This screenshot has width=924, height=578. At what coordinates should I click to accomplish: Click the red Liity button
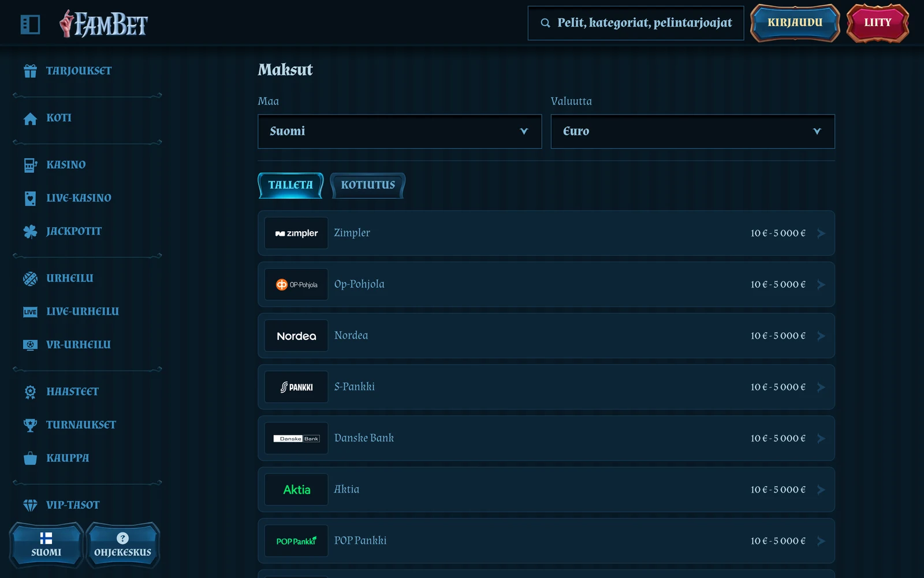pyautogui.click(x=878, y=23)
